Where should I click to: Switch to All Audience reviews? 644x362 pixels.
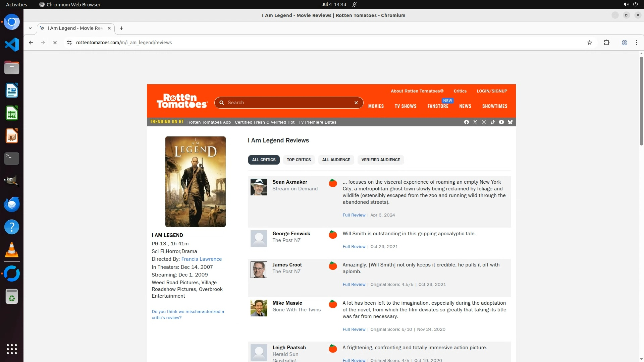[336, 160]
